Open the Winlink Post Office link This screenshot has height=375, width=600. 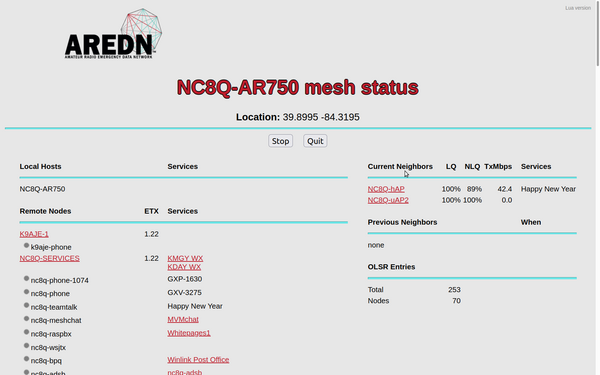click(198, 360)
